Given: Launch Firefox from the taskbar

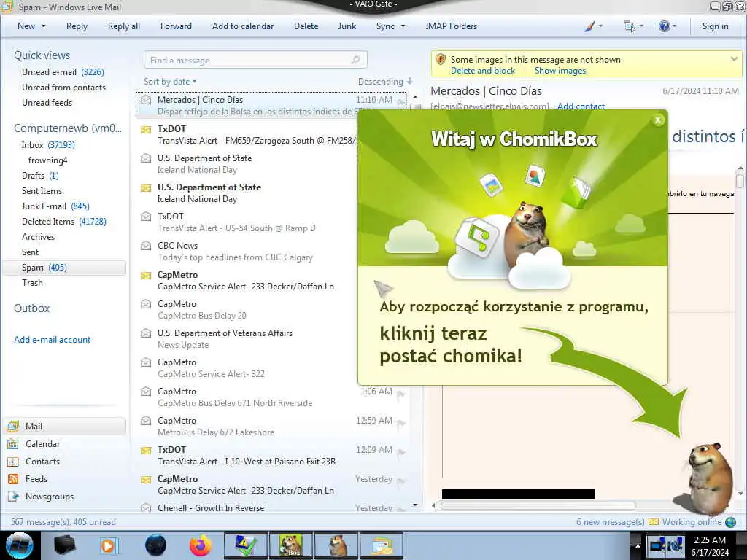Looking at the screenshot, I should [201, 545].
